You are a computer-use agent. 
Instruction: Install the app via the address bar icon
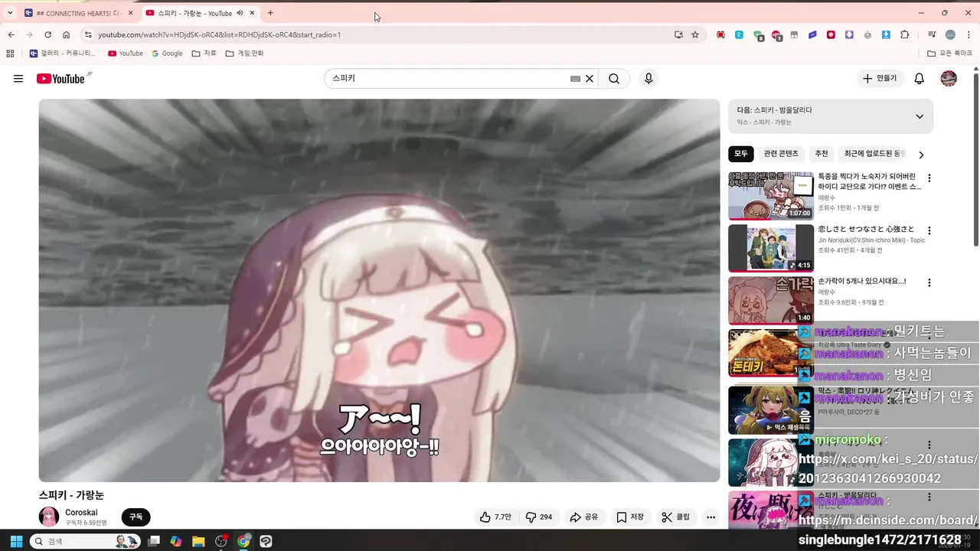pyautogui.click(x=678, y=34)
